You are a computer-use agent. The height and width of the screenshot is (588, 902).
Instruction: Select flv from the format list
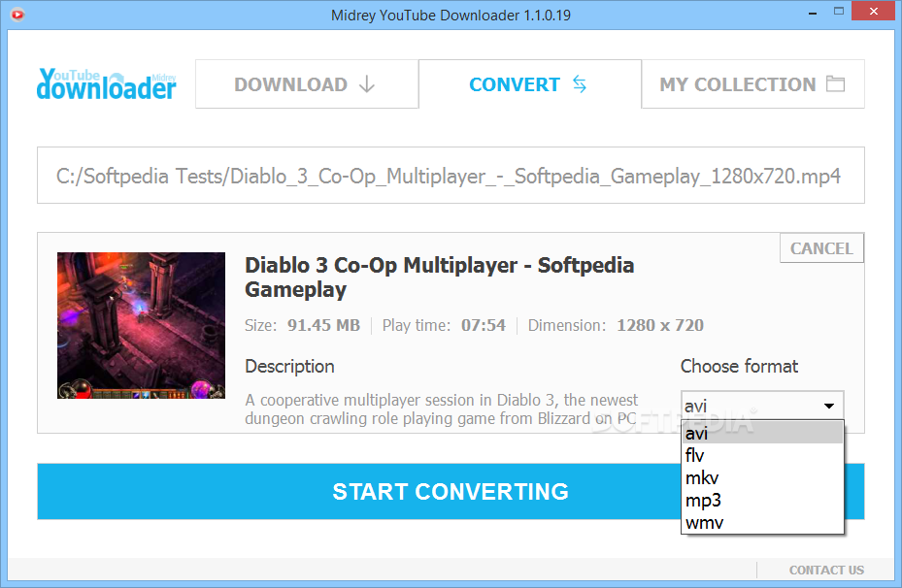point(762,455)
